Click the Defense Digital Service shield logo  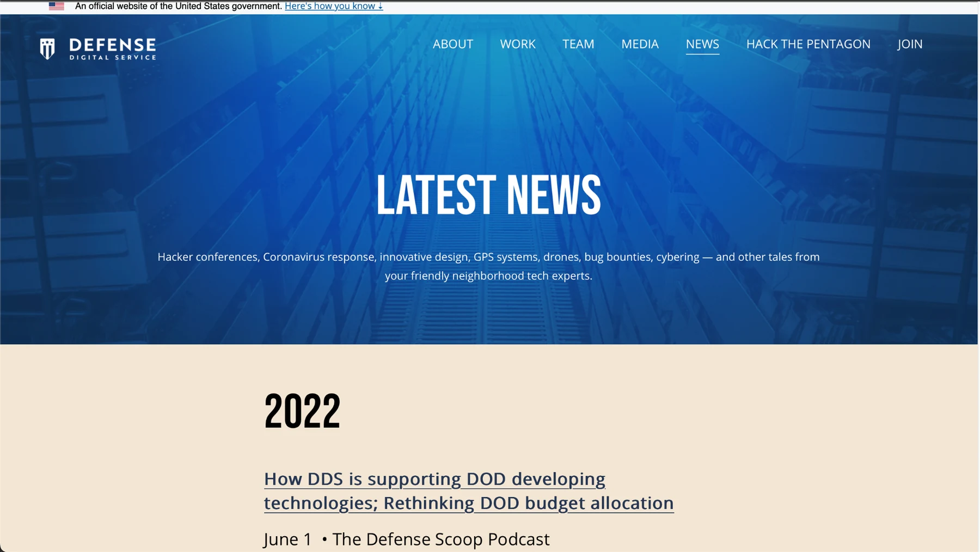[47, 48]
